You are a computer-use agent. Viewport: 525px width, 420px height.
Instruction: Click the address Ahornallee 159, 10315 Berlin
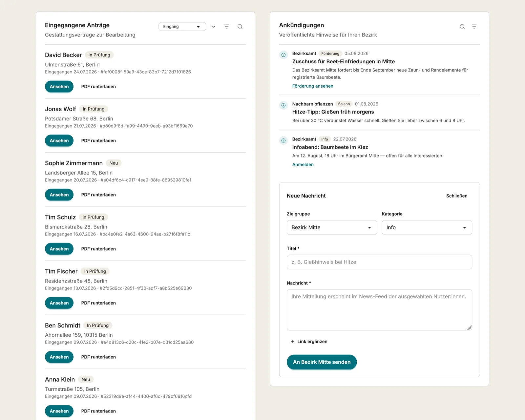pyautogui.click(x=79, y=335)
